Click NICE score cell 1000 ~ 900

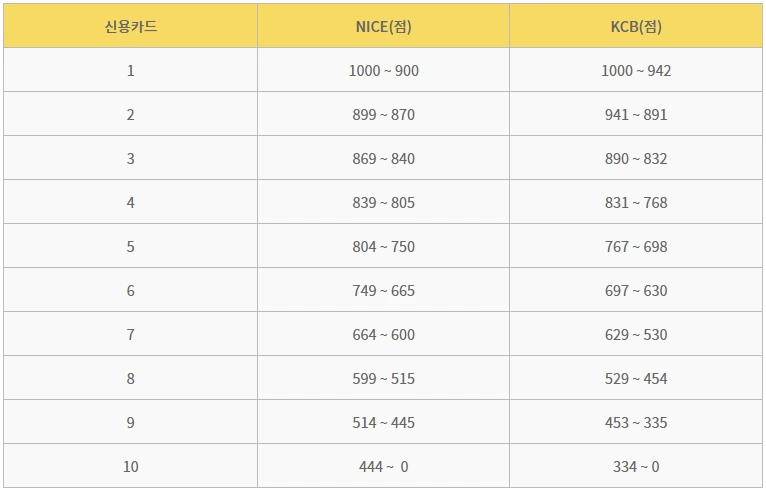tap(383, 71)
